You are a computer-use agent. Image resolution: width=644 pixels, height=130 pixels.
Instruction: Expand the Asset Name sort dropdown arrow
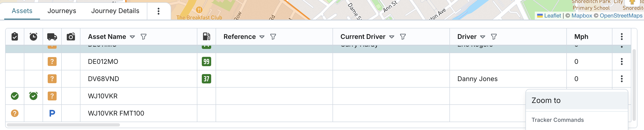click(133, 37)
